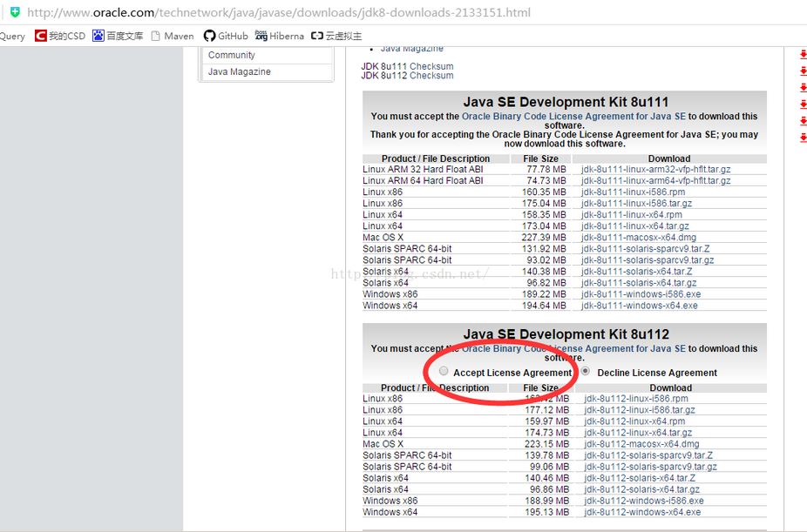Download jdk-8u112-windows-x64.exe
This screenshot has width=807, height=532.
[x=641, y=512]
